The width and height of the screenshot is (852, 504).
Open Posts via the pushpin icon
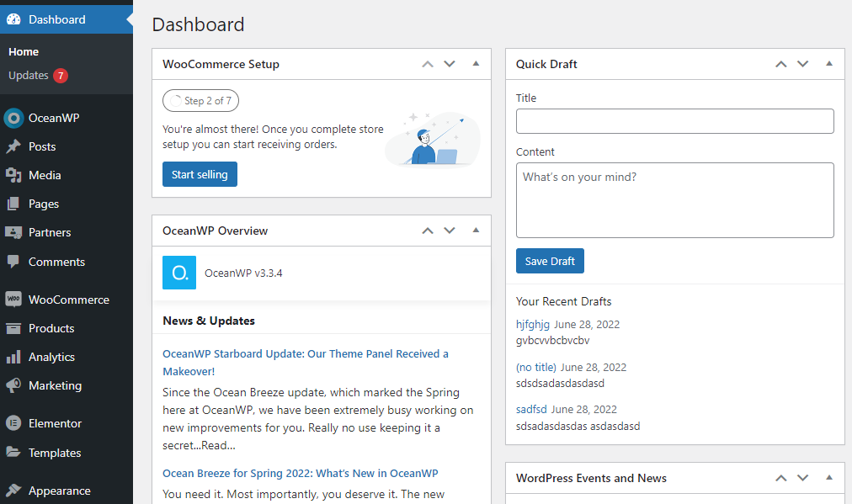click(13, 146)
